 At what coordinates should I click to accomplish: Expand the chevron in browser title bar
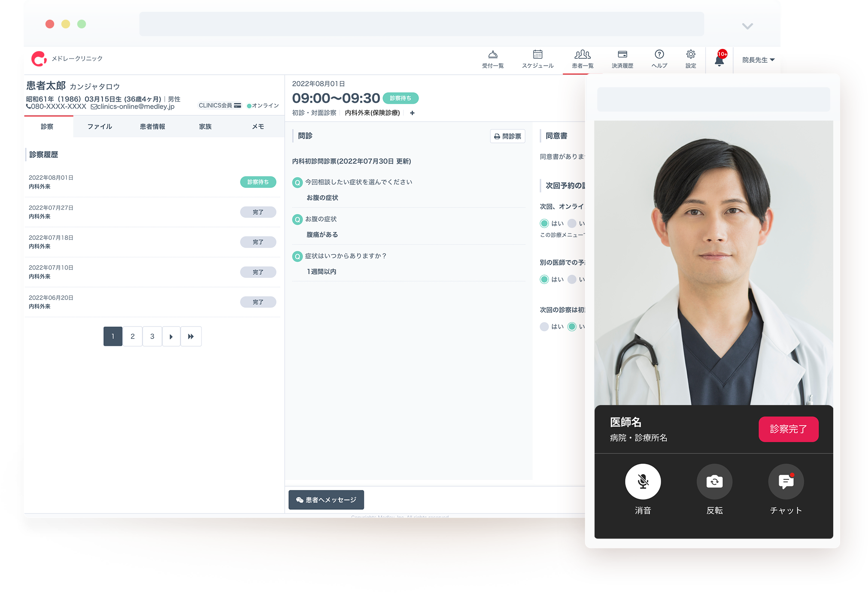tap(747, 26)
